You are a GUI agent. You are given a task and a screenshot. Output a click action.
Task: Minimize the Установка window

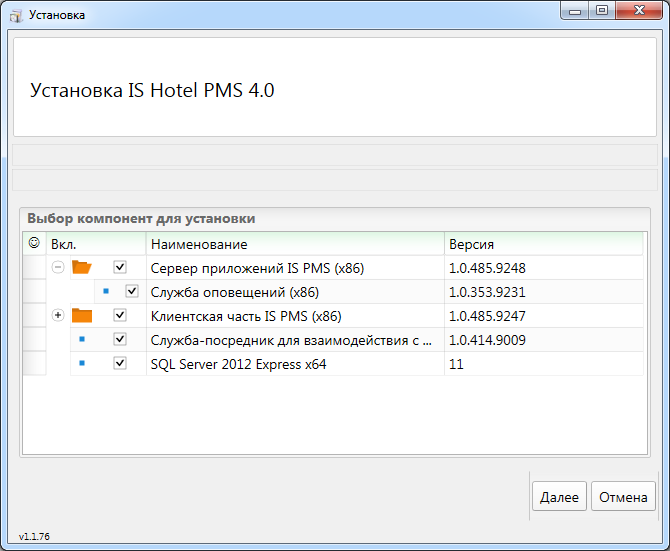pos(575,11)
